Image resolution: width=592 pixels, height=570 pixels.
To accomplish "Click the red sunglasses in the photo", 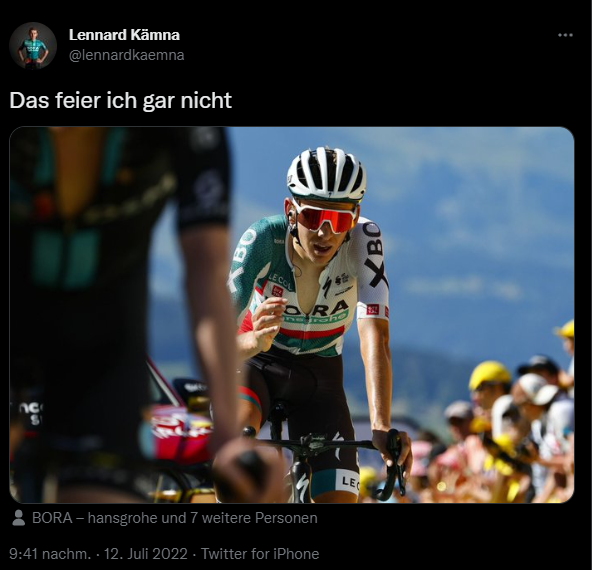I will (326, 219).
